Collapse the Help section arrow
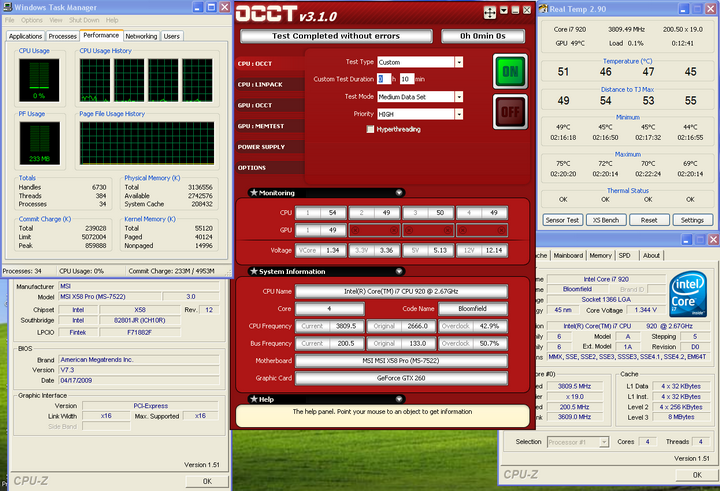 [x=399, y=399]
